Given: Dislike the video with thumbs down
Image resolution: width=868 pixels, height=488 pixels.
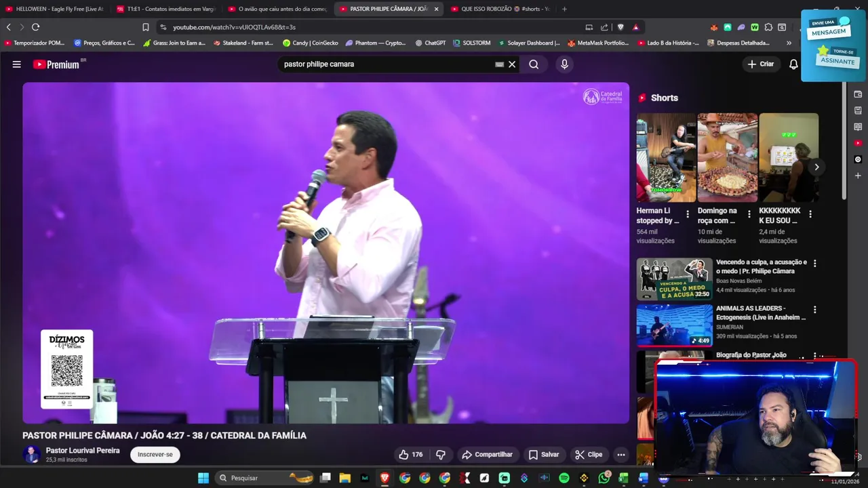Looking at the screenshot, I should [x=441, y=455].
